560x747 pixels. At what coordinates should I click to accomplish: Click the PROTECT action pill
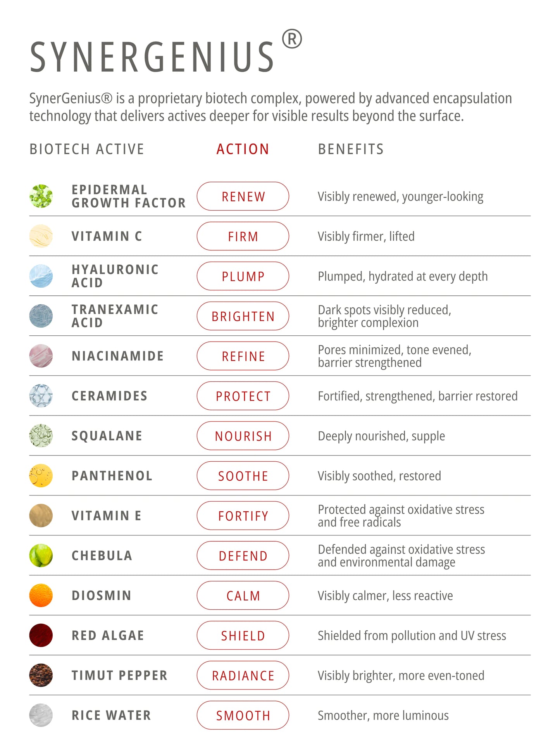click(x=243, y=396)
